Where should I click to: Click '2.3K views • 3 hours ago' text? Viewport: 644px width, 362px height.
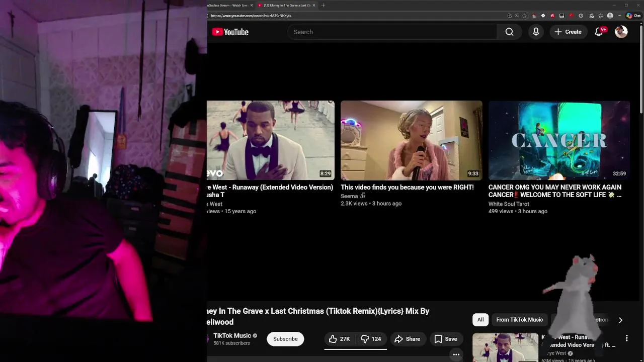(371, 204)
